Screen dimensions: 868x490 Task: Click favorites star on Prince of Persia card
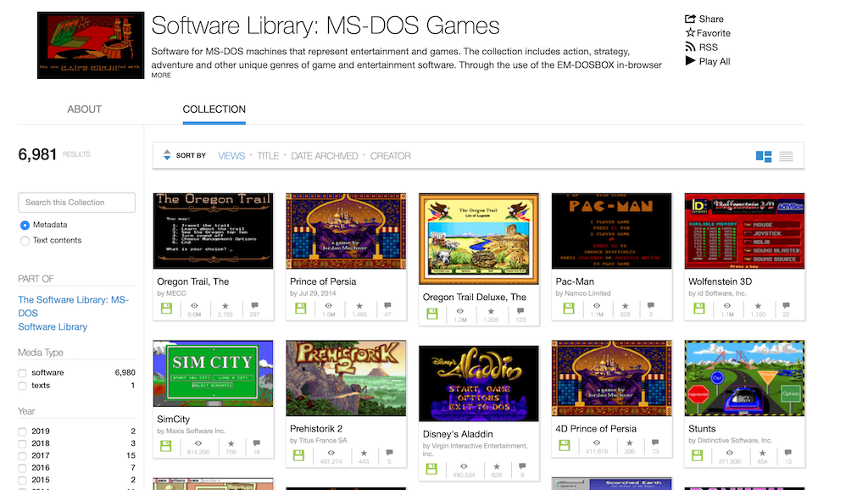pyautogui.click(x=359, y=306)
